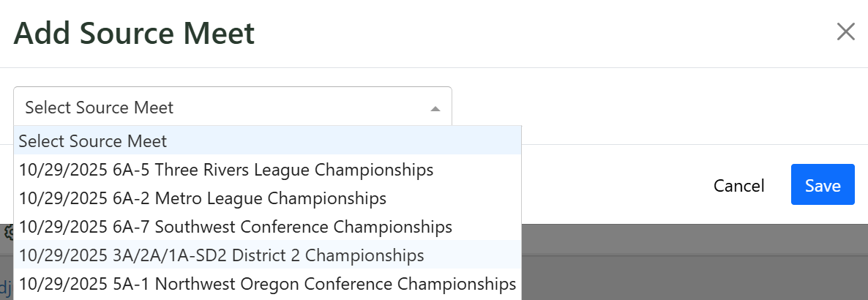The image size is (868, 300).
Task: Click the partly visible 'dj' link
Action: pyautogui.click(x=6, y=288)
